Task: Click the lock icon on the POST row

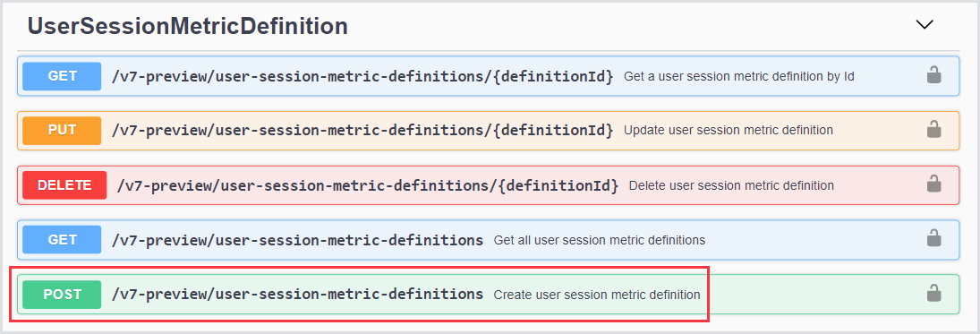Action: (x=933, y=293)
